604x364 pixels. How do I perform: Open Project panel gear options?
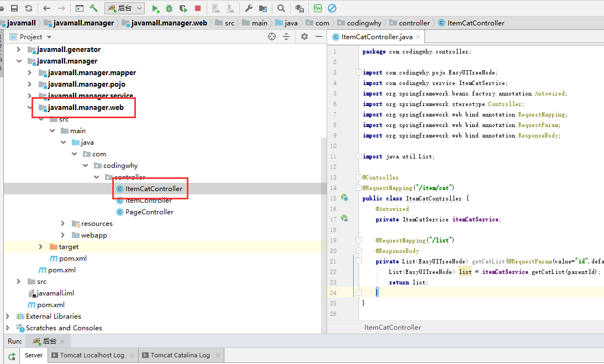coord(304,36)
